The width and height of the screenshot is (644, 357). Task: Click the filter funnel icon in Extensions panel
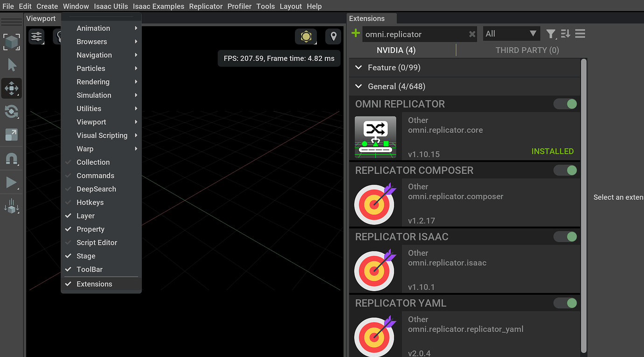[551, 34]
